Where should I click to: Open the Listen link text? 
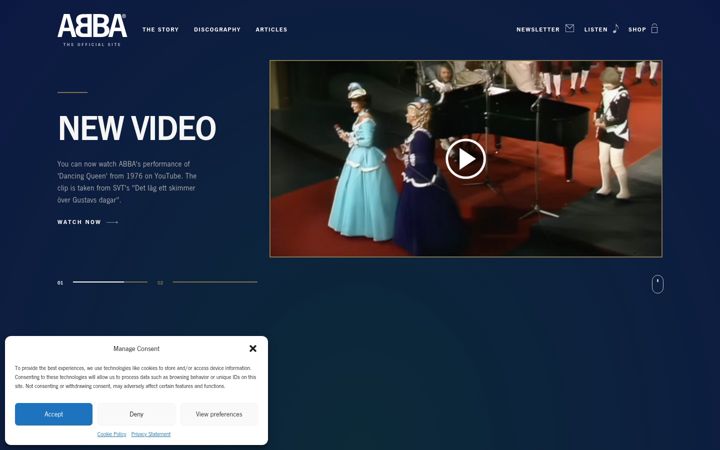(596, 29)
